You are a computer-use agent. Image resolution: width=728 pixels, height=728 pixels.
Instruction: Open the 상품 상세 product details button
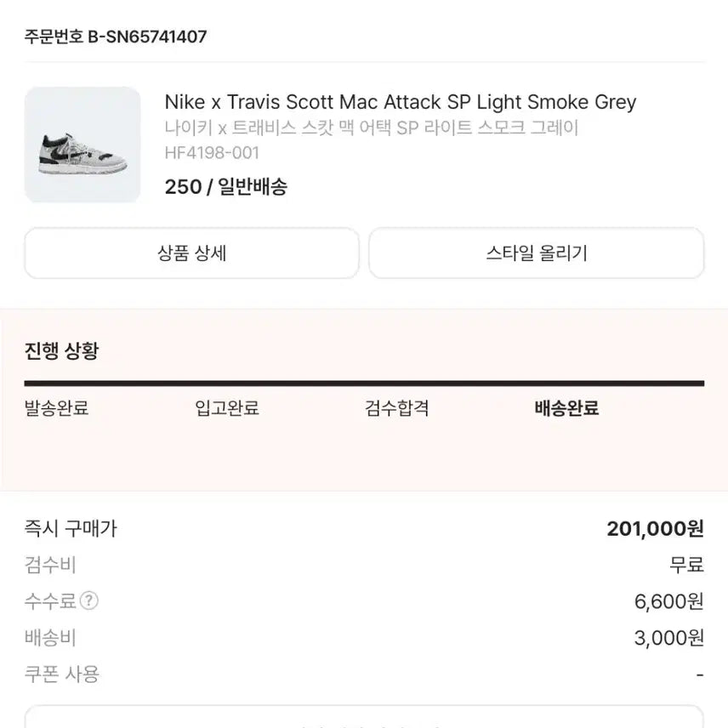point(191,253)
